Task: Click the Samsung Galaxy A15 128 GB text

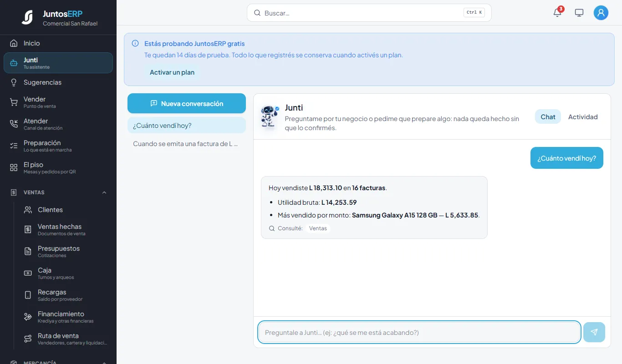Action: (x=395, y=215)
